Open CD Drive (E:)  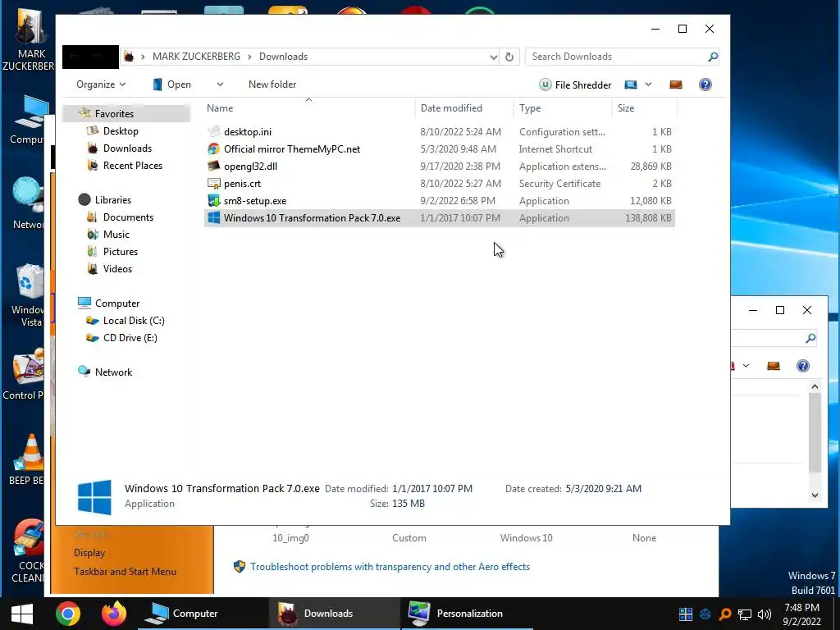(130, 338)
